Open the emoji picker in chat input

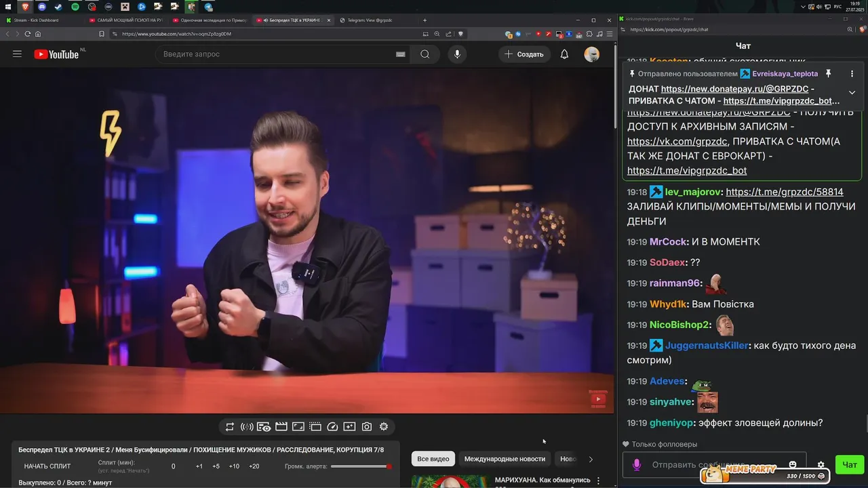tap(792, 465)
